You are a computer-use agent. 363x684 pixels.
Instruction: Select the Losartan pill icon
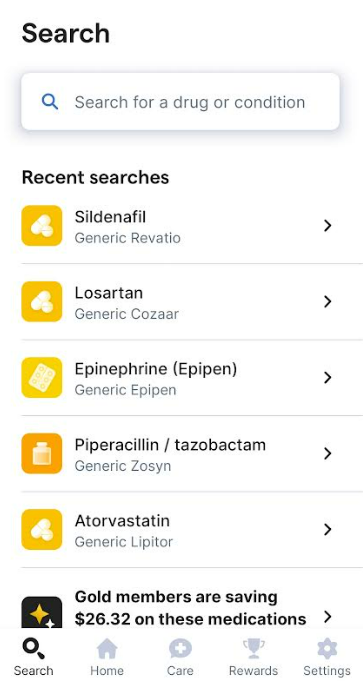tap(42, 301)
